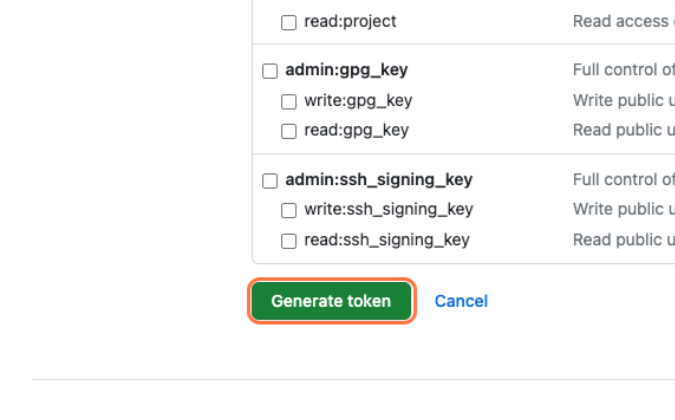Click the read:project scope label text
675x420 pixels.
350,21
